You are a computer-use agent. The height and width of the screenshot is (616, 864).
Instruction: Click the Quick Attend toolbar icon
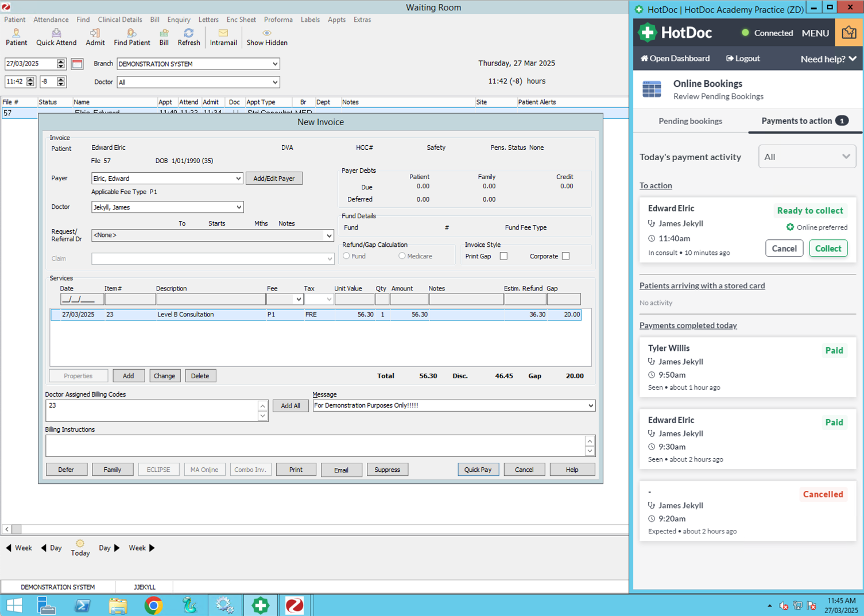56,37
